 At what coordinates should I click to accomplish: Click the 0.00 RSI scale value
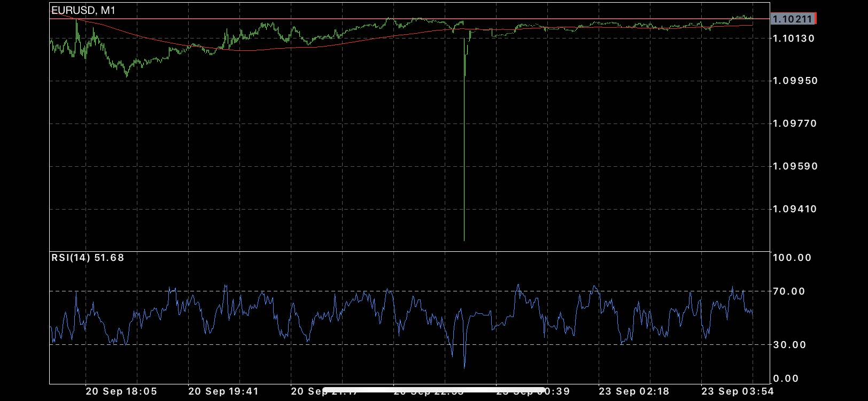click(786, 379)
